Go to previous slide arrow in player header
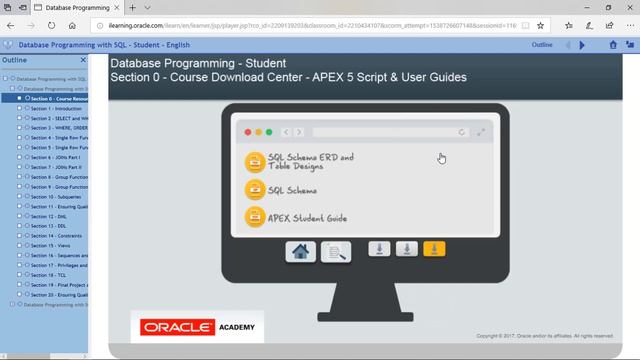The width and height of the screenshot is (640, 360). point(568,45)
